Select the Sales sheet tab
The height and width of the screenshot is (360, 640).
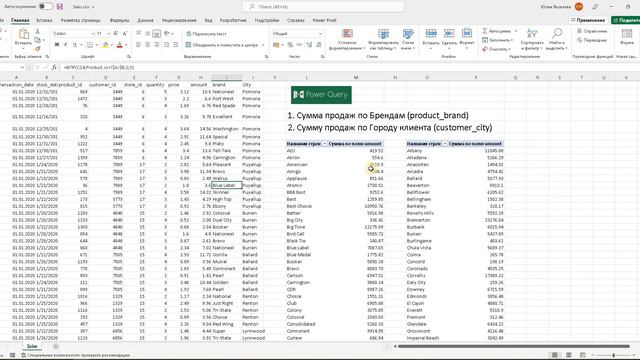32,346
